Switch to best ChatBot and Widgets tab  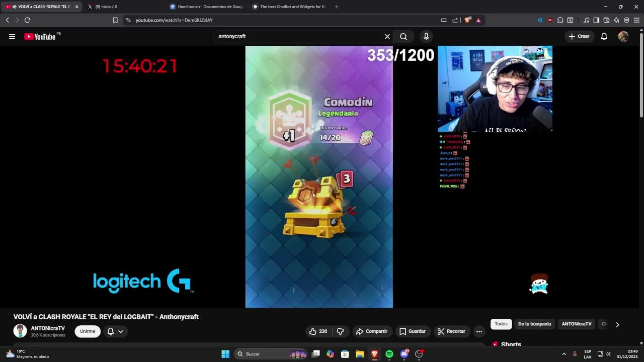(x=289, y=7)
